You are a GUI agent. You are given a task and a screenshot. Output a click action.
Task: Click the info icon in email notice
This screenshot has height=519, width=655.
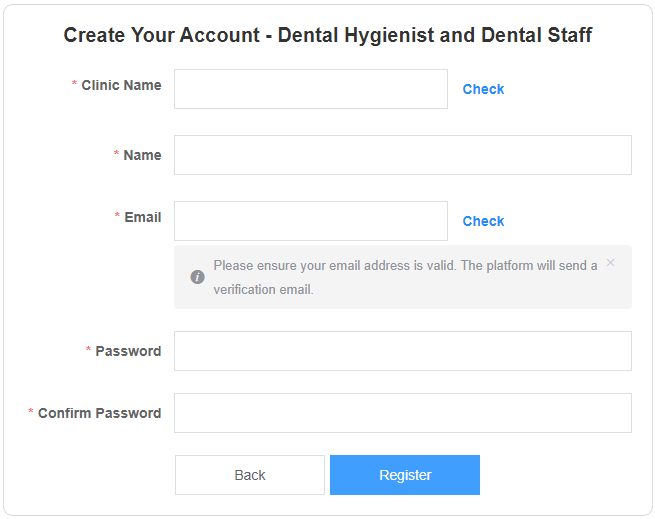(x=197, y=277)
